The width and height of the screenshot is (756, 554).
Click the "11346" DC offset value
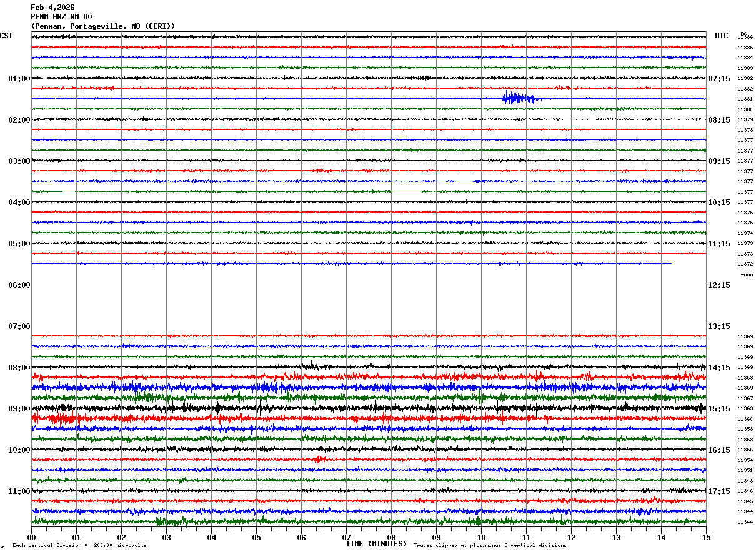pyautogui.click(x=745, y=491)
